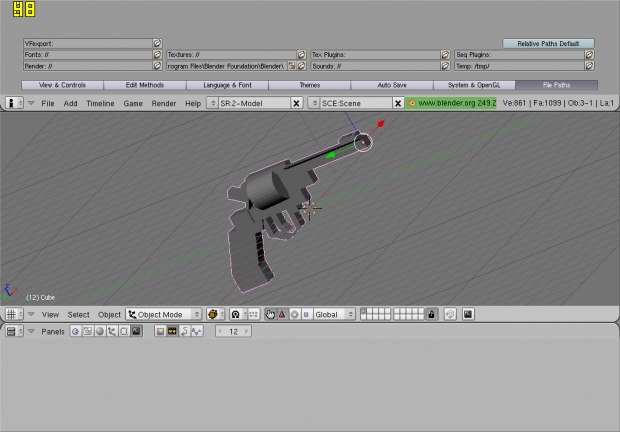Open the www.blender.org 249.2 link
The width and height of the screenshot is (620, 432).
451,103
